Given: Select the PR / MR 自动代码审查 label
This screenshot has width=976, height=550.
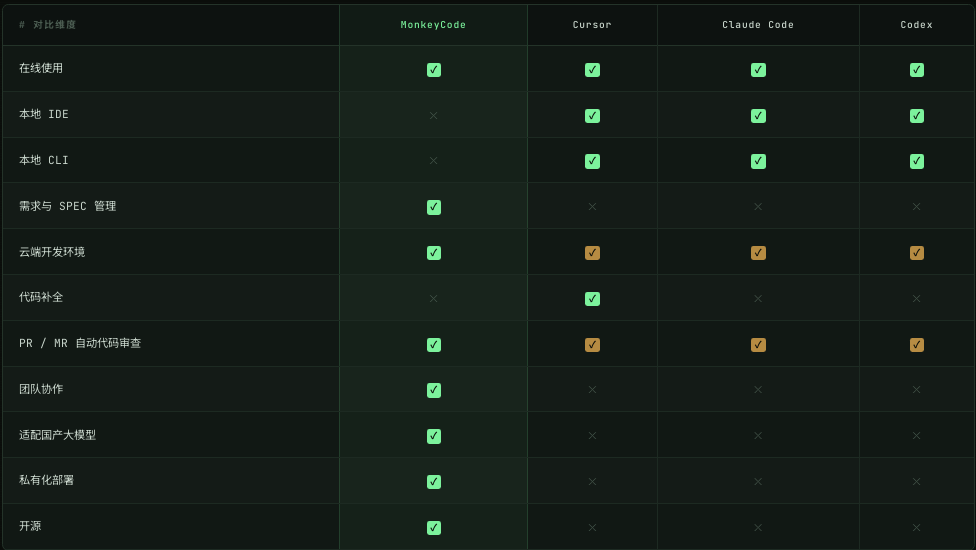Looking at the screenshot, I should pos(80,343).
